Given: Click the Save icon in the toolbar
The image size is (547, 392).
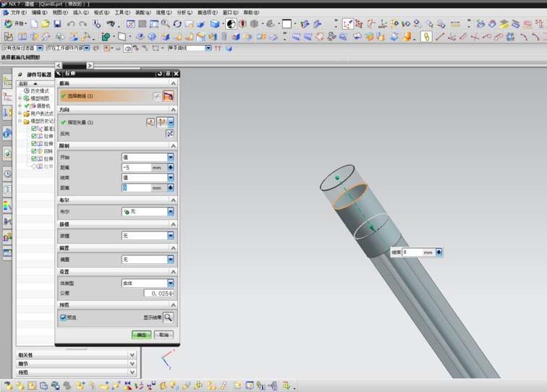Looking at the screenshot, I should 57,24.
